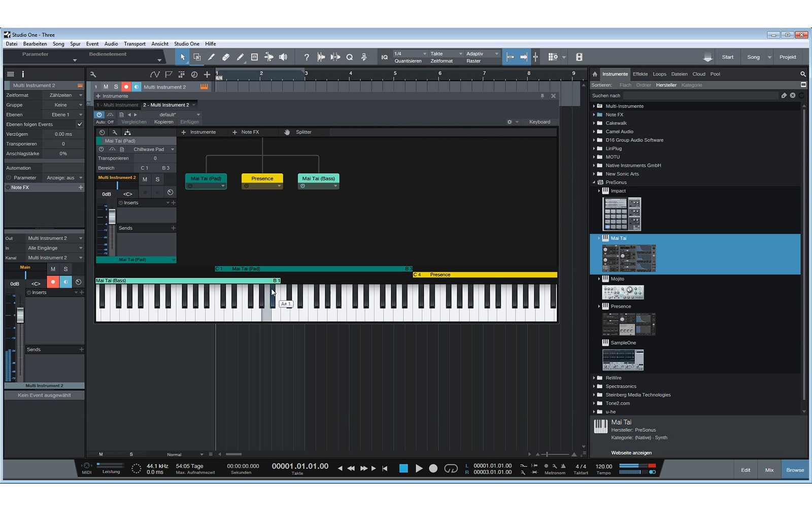Toggle monitor on track Multi Instrument 2
This screenshot has width=812, height=511.
coord(137,87)
